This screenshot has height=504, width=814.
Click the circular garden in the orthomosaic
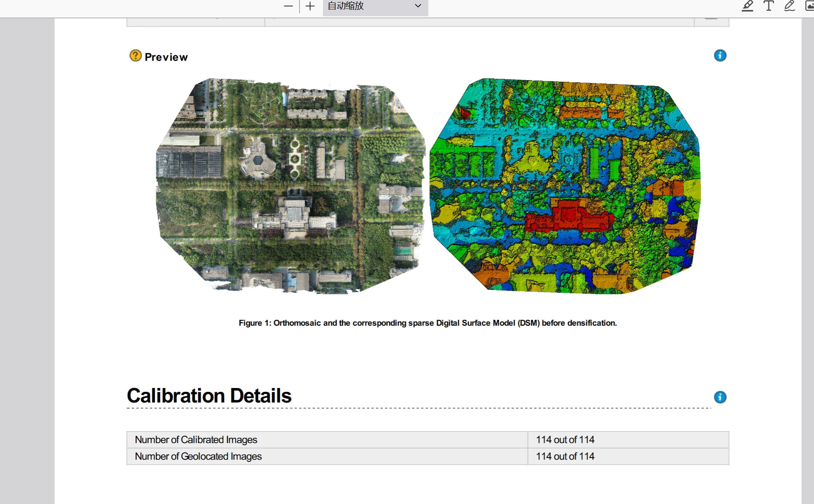click(x=294, y=159)
